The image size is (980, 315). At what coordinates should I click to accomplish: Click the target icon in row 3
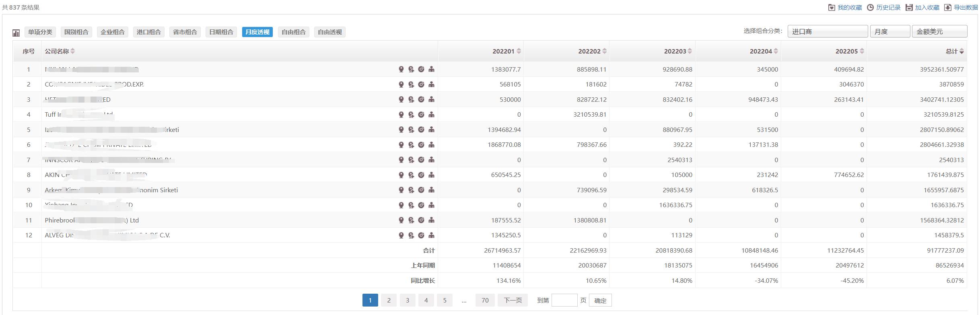point(421,99)
